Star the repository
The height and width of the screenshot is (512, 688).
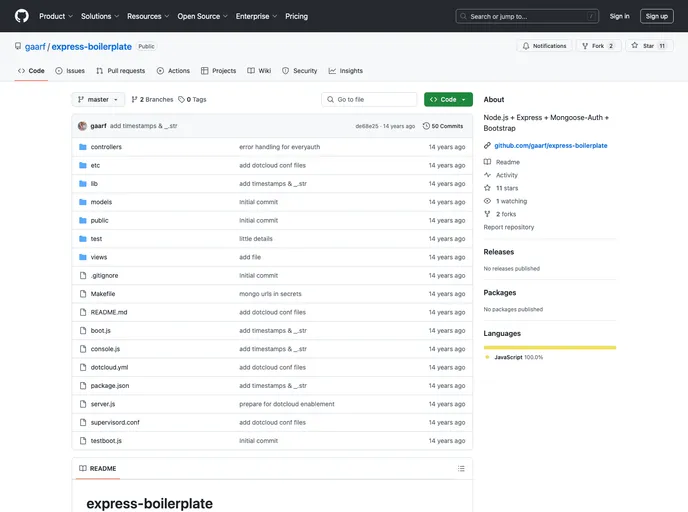(x=649, y=46)
